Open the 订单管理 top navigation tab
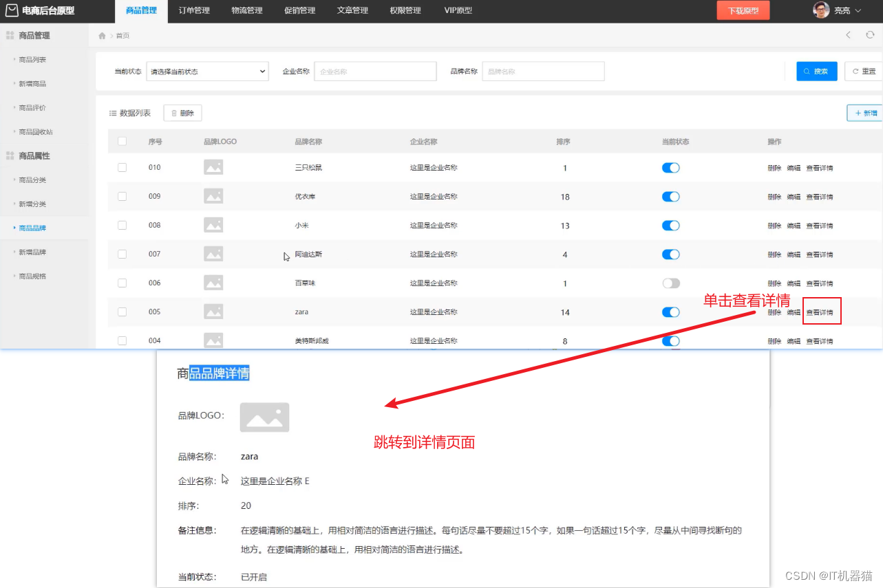883x588 pixels. click(194, 10)
